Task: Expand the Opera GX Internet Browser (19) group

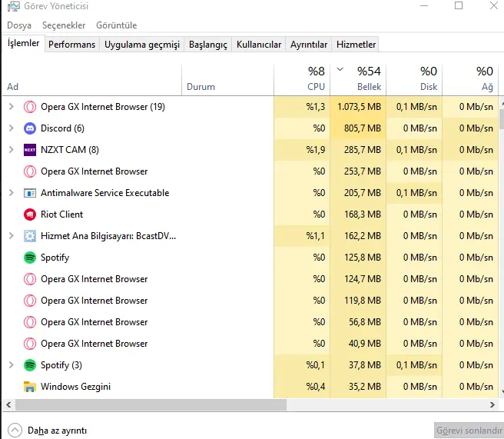Action: point(12,106)
